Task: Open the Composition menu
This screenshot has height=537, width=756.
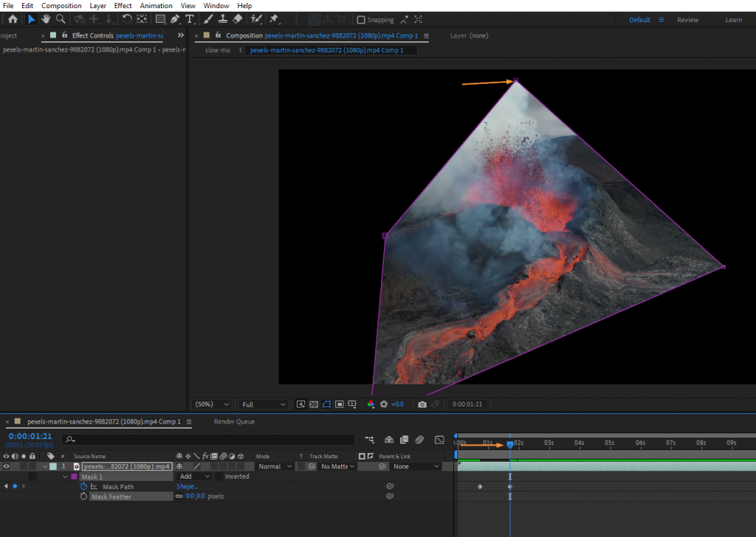Action: (61, 5)
